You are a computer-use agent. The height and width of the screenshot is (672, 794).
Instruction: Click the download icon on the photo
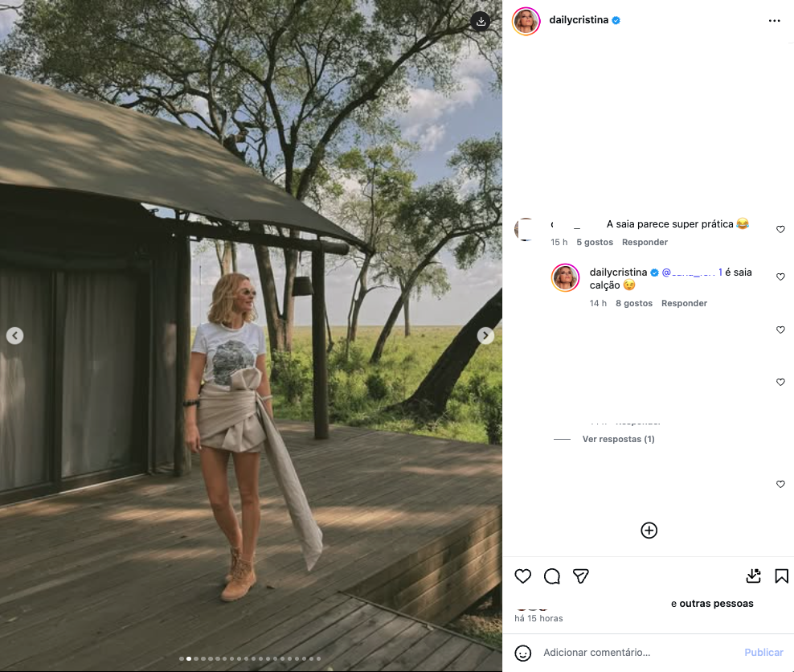coord(481,21)
